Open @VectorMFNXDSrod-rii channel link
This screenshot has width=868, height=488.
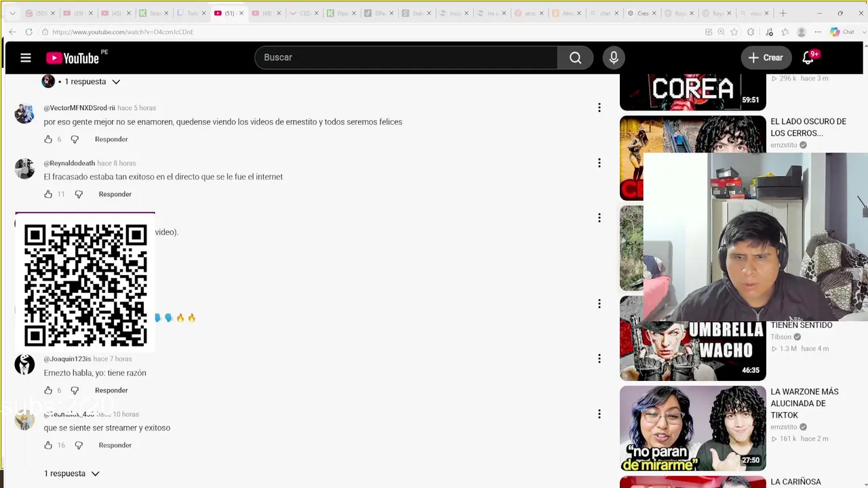pyautogui.click(x=79, y=108)
